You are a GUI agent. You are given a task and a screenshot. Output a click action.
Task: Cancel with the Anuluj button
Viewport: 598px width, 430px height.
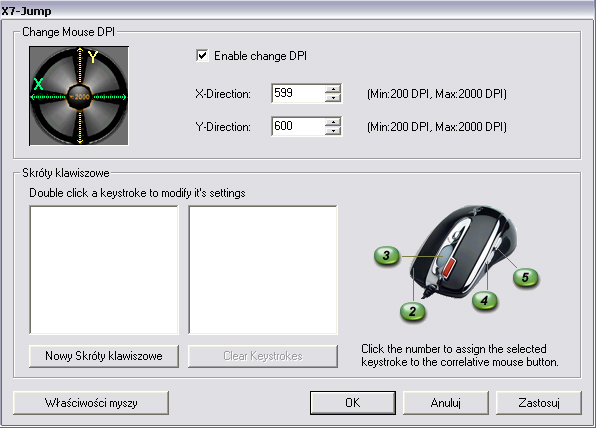445,403
